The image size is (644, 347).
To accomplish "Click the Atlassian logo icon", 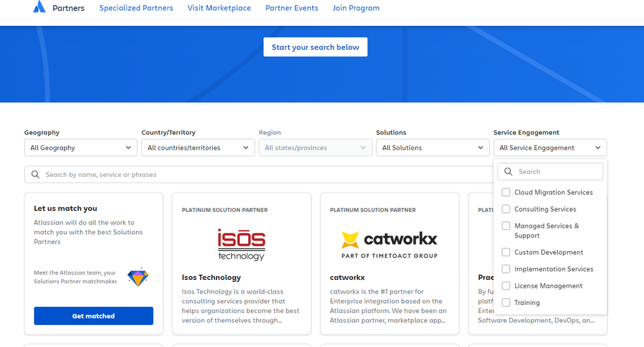I will pos(39,6).
